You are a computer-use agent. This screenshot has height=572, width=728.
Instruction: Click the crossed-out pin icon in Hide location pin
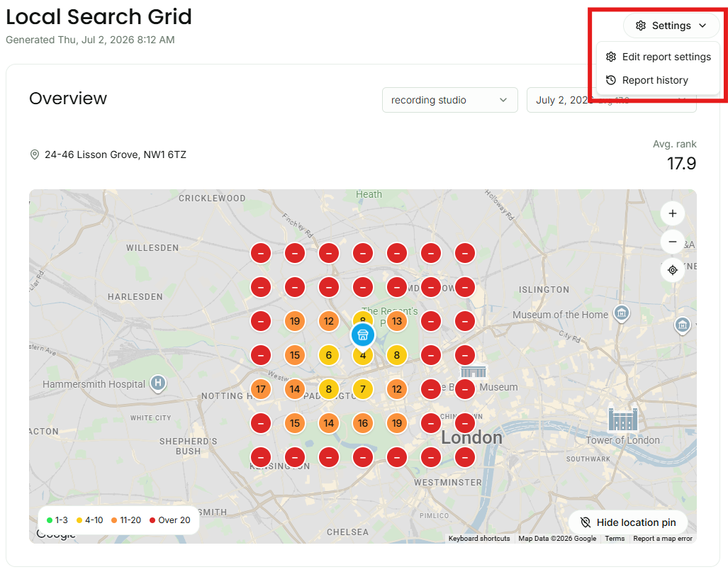[586, 522]
